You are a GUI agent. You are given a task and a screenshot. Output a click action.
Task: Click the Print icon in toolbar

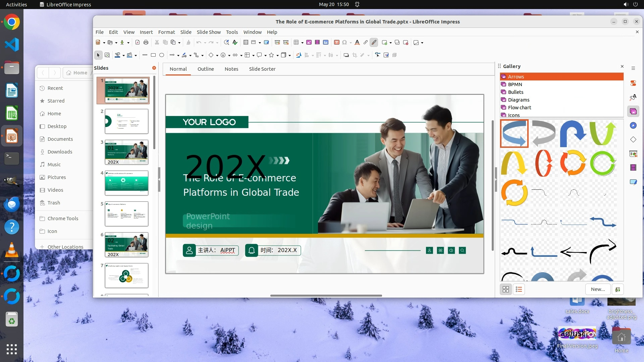pyautogui.click(x=146, y=43)
